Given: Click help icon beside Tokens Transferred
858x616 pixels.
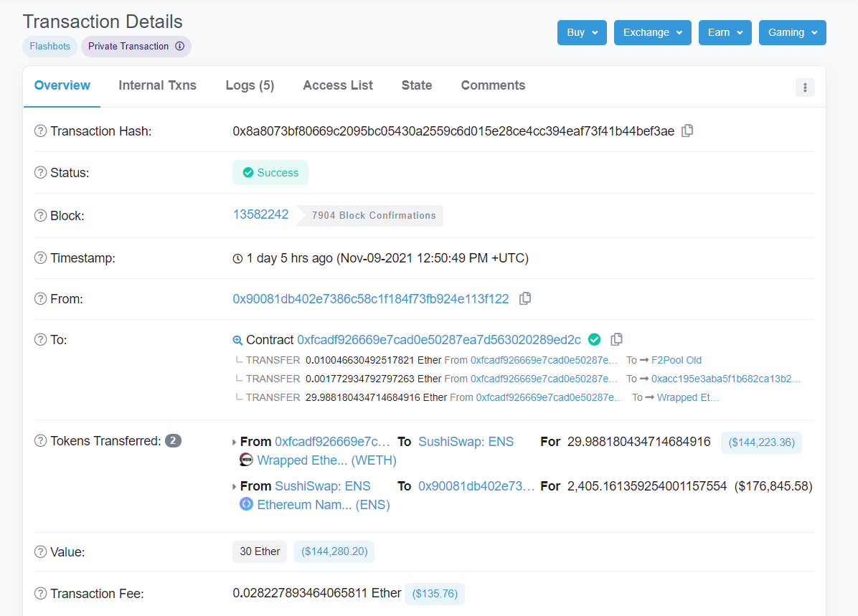Looking at the screenshot, I should point(40,441).
